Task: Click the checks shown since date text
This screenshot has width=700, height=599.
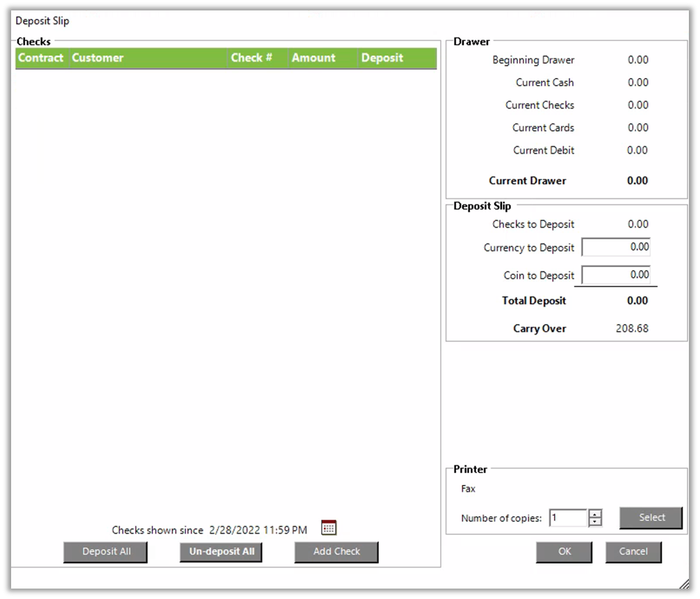Action: 258,530
